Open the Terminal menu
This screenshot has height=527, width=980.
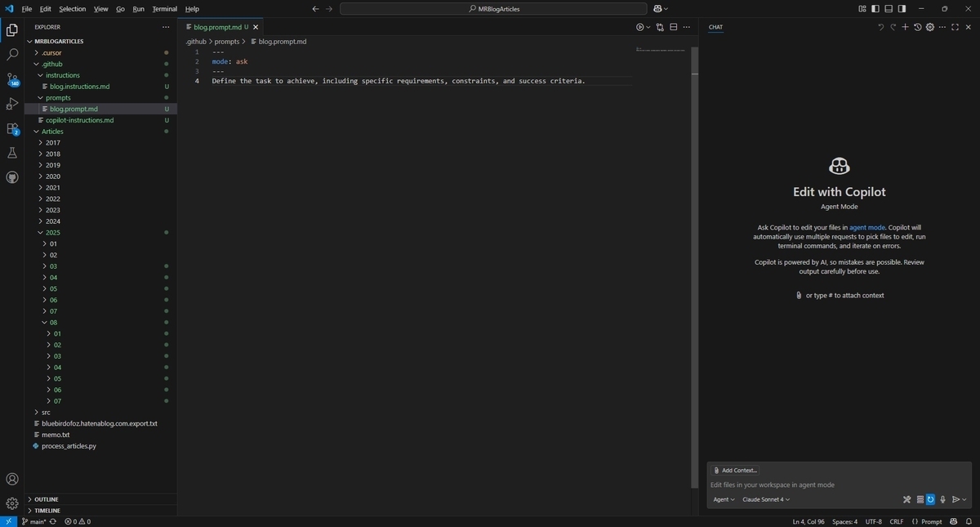click(x=164, y=8)
